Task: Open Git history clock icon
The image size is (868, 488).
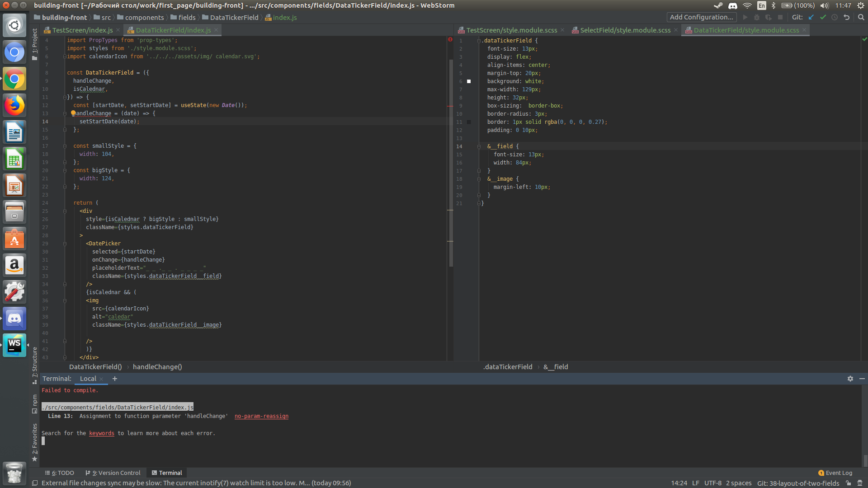Action: click(835, 17)
